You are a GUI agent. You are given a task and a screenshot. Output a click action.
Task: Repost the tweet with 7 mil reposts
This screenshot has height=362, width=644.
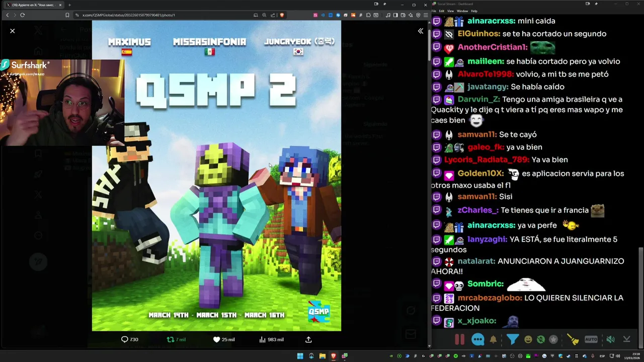[176, 339]
